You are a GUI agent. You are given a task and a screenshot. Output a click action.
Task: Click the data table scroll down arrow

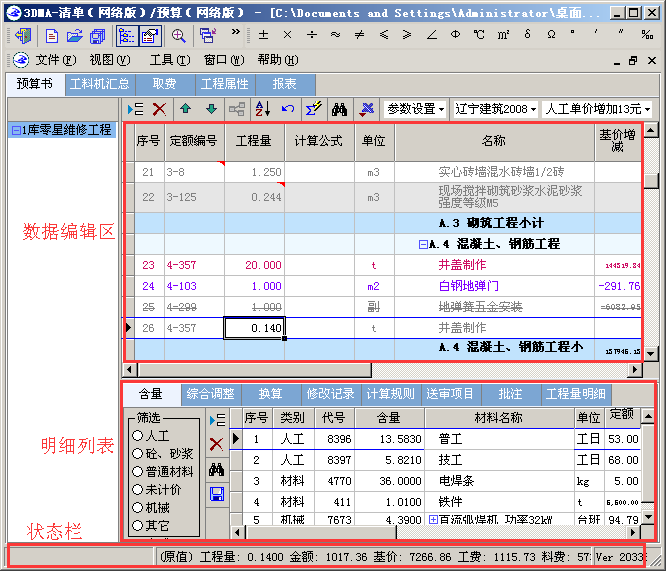pos(651,353)
